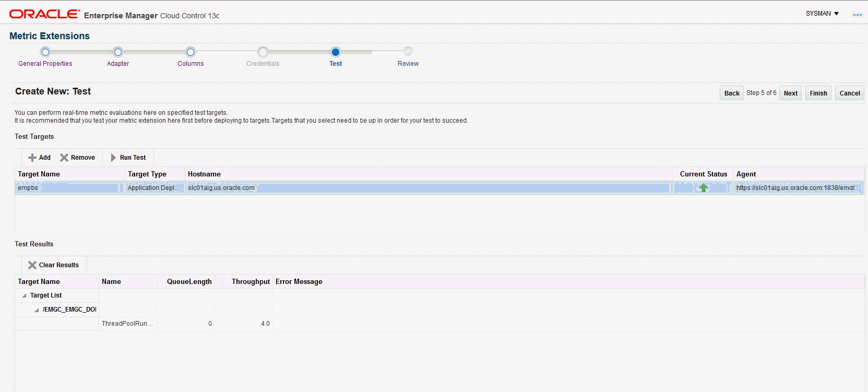The width and height of the screenshot is (868, 392).
Task: Open the accessibility menu dots icon
Action: coord(858,14)
